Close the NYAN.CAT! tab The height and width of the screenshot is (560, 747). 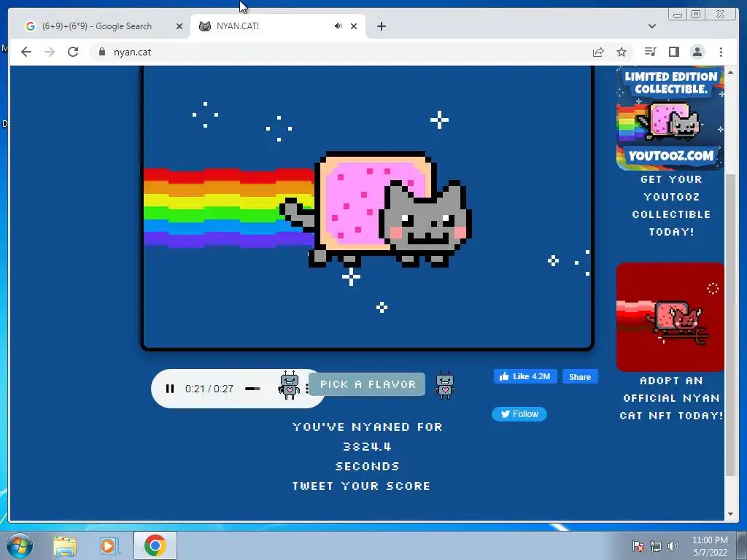click(x=354, y=26)
